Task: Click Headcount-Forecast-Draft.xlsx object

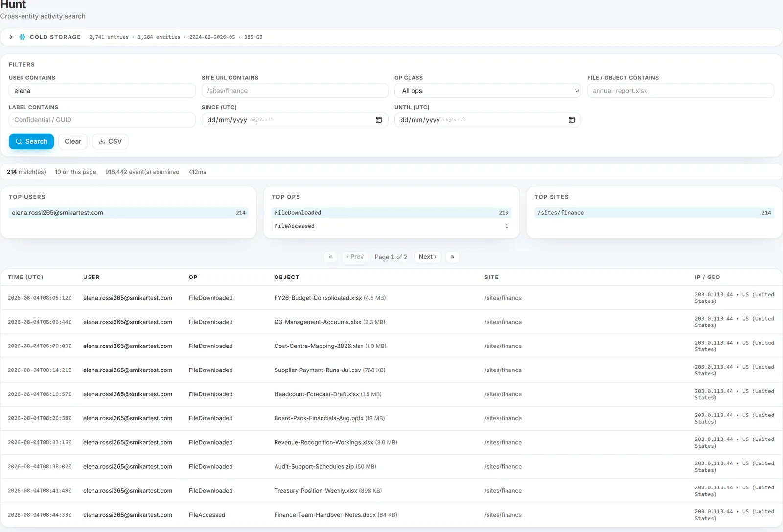Action: 317,394
